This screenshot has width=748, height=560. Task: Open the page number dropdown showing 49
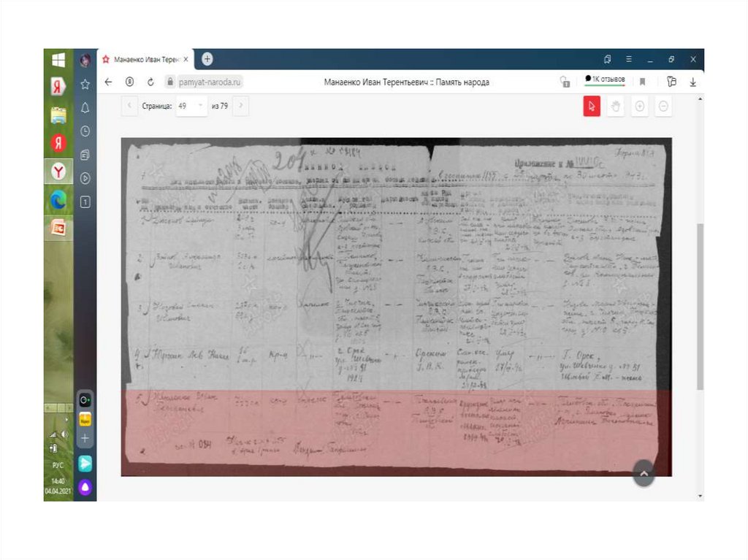[x=191, y=106]
